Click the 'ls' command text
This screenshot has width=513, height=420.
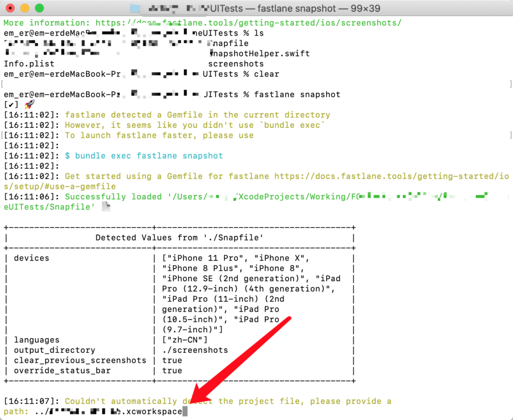259,34
